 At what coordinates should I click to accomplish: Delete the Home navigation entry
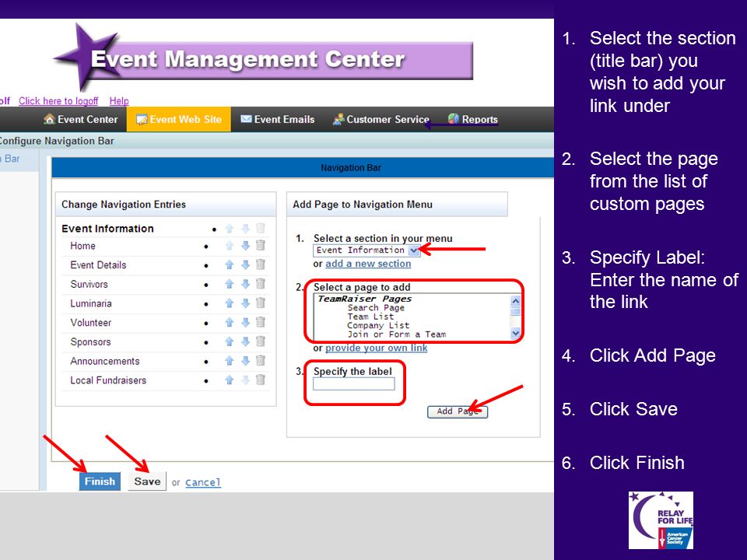click(260, 245)
